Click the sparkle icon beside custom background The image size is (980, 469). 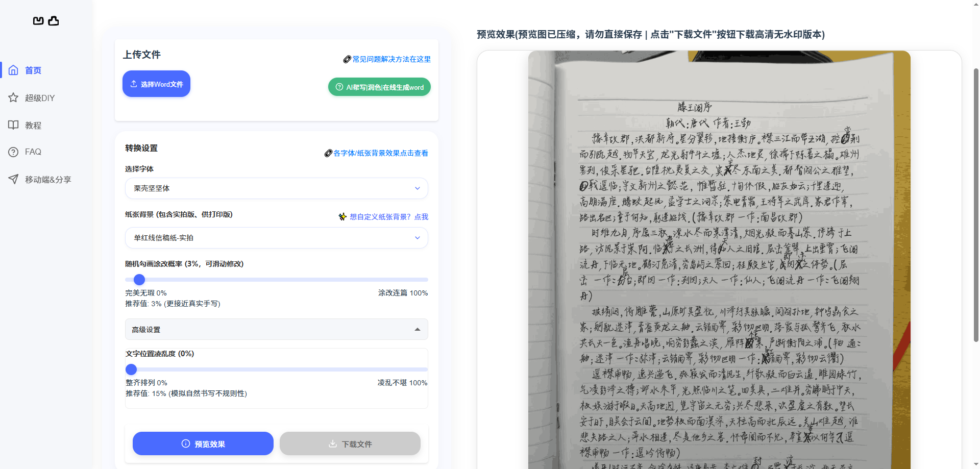[342, 217]
